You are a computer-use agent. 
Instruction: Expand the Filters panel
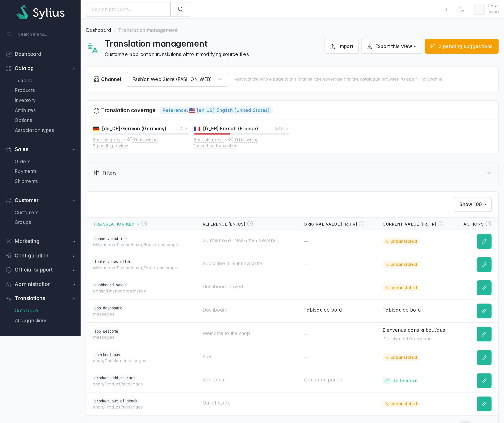coord(292,173)
